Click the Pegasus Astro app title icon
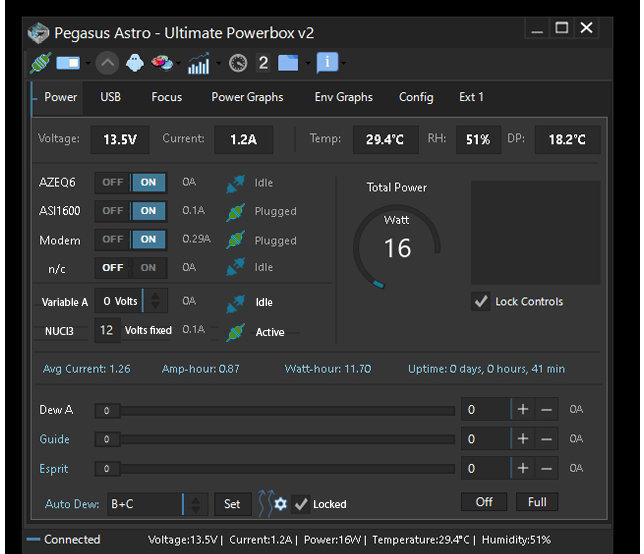 (38, 33)
